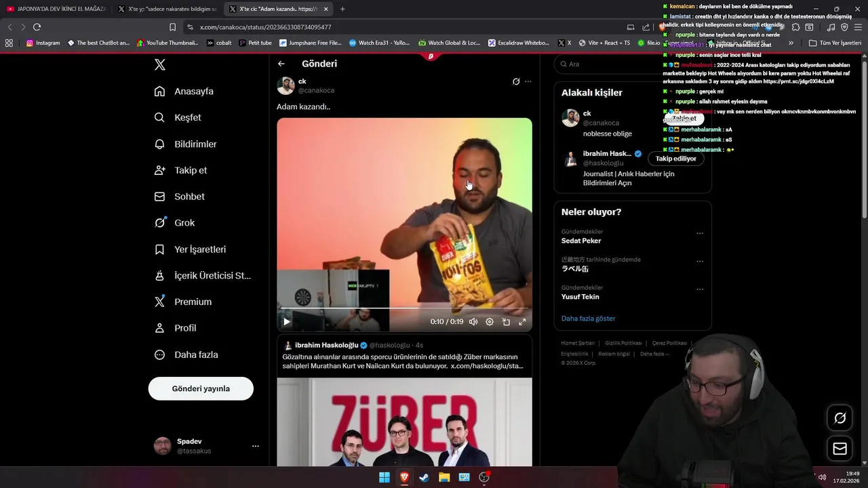The width and height of the screenshot is (868, 488).
Task: Open Windows Start menu
Action: (x=384, y=477)
